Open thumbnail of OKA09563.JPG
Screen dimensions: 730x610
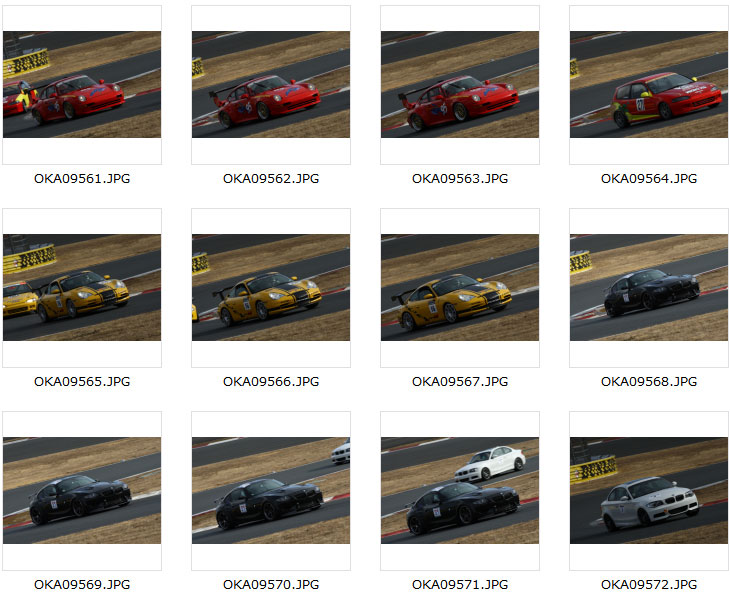[x=460, y=84]
